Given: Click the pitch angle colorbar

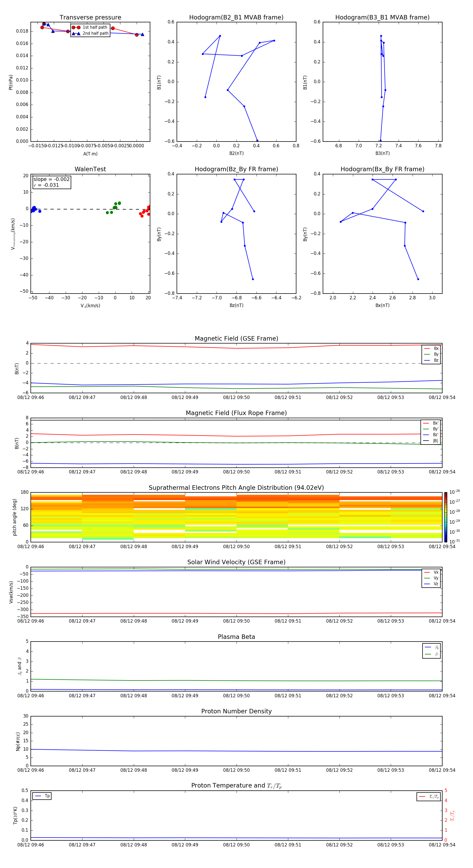Looking at the screenshot, I should (446, 517).
